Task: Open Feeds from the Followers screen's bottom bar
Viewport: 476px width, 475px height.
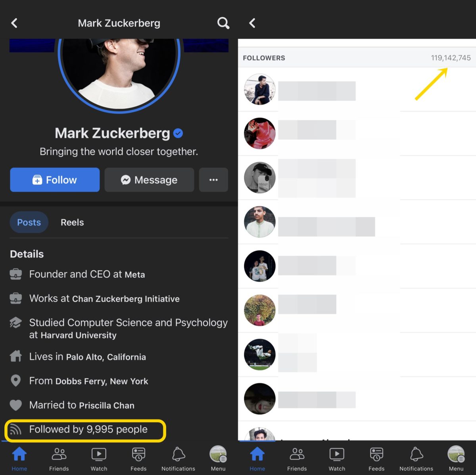Action: (x=376, y=458)
